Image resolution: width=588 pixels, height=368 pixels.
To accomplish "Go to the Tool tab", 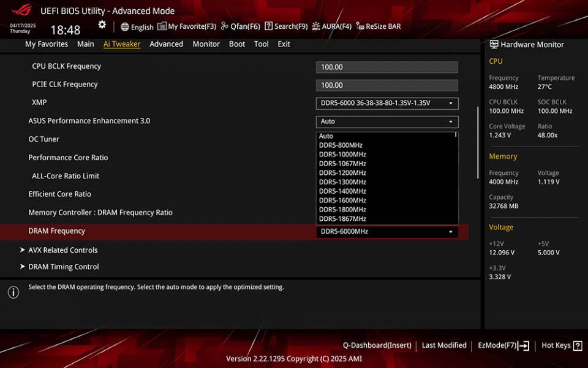I will click(x=261, y=44).
